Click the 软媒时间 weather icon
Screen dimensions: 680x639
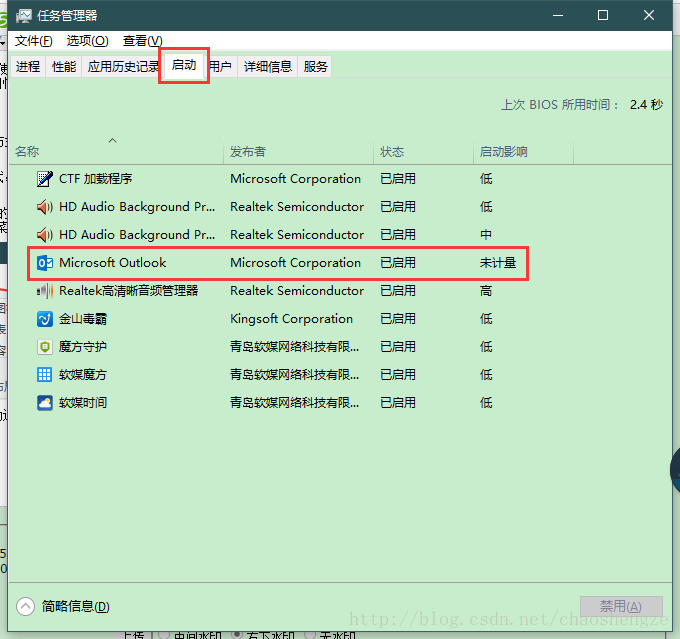(x=45, y=403)
